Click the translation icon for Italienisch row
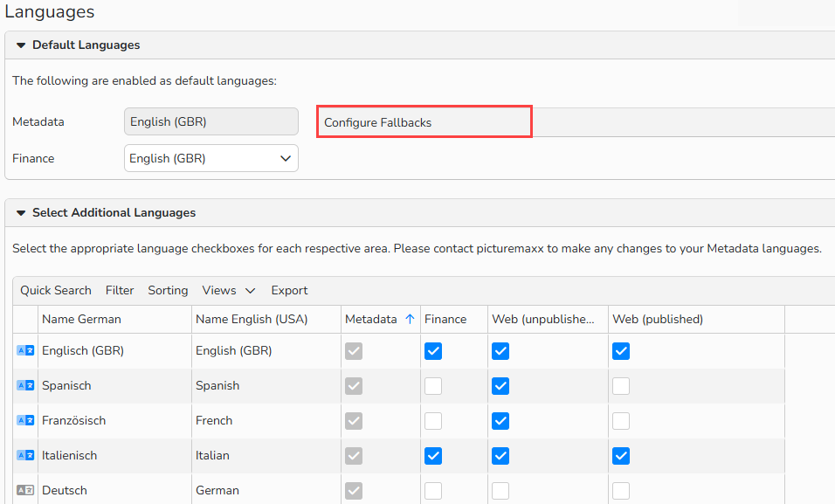The width and height of the screenshot is (835, 504). (25, 455)
